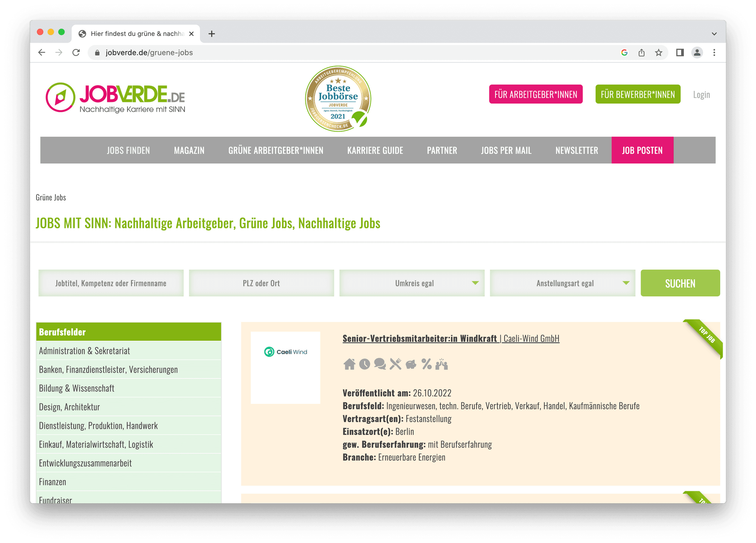Go back to the previous page
Viewport: 756px width, 543px height.
coord(42,53)
